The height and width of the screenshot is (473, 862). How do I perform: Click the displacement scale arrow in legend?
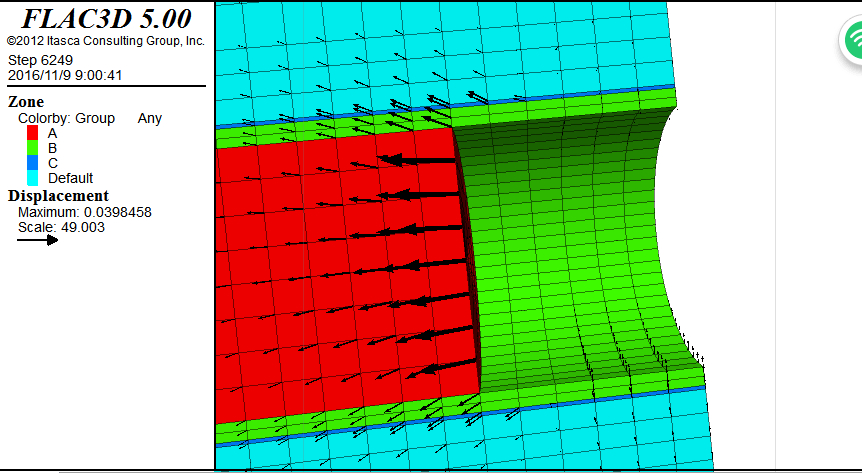[37, 240]
